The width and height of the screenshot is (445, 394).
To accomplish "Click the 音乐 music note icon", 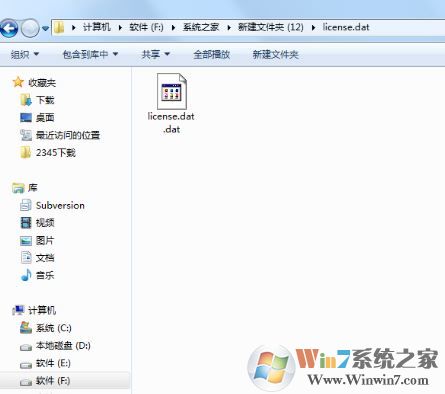I will coord(26,275).
